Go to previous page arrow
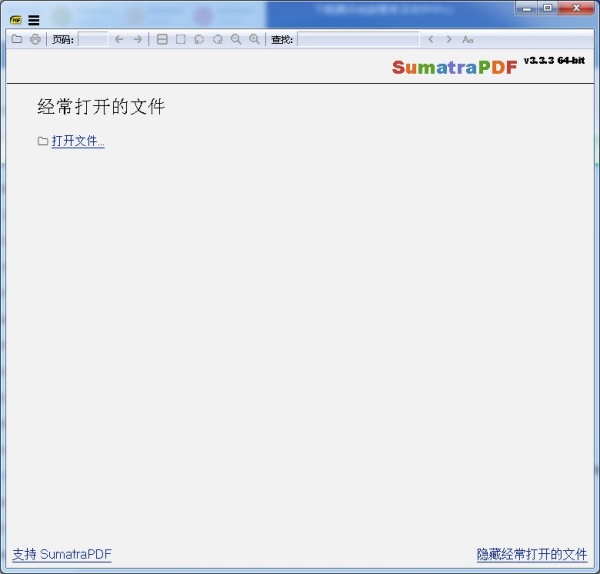This screenshot has height=574, width=600. [x=119, y=39]
